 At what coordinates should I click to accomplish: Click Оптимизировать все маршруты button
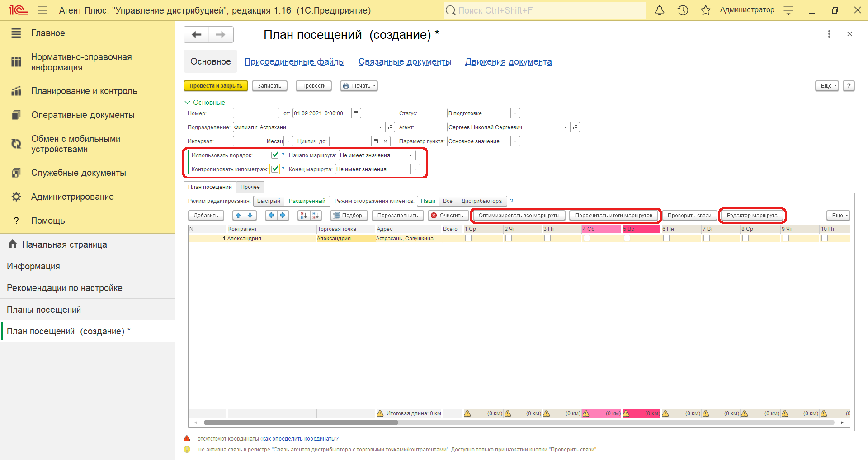pos(519,216)
